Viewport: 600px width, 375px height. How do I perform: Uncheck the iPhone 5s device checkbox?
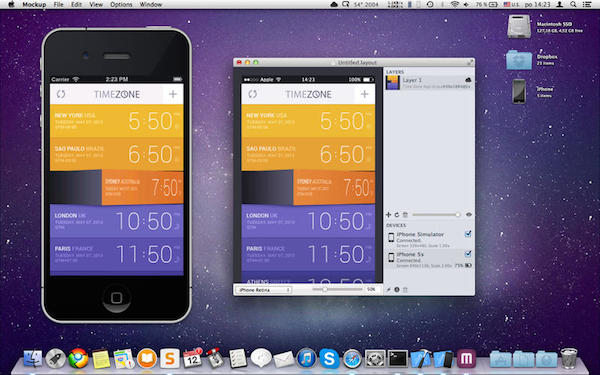[x=468, y=254]
